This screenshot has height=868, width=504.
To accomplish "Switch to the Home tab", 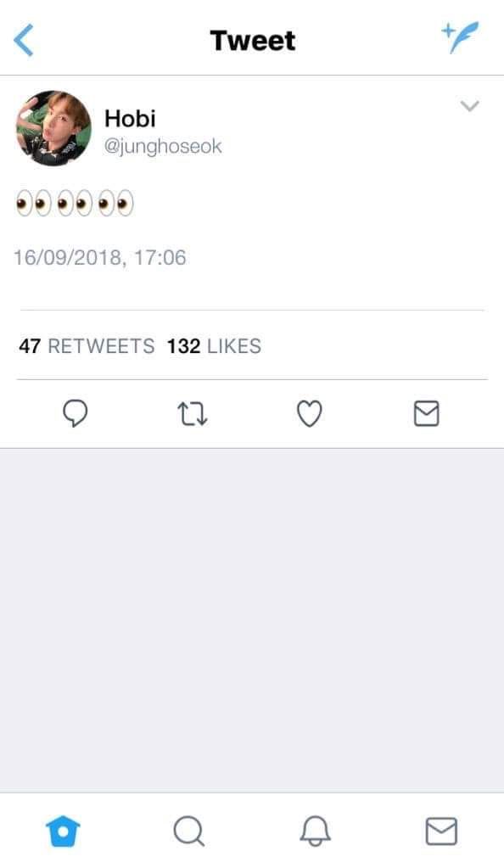I will coord(63,831).
